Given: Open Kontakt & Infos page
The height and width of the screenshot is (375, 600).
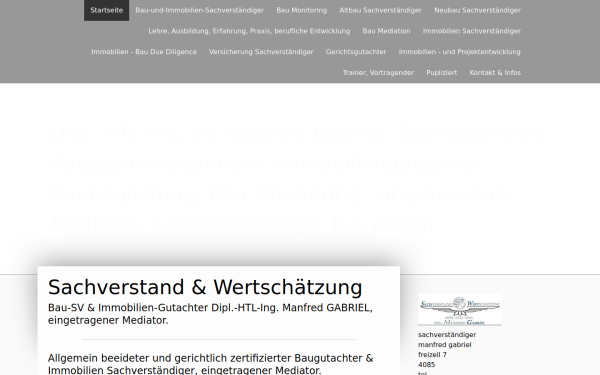Looking at the screenshot, I should [495, 72].
